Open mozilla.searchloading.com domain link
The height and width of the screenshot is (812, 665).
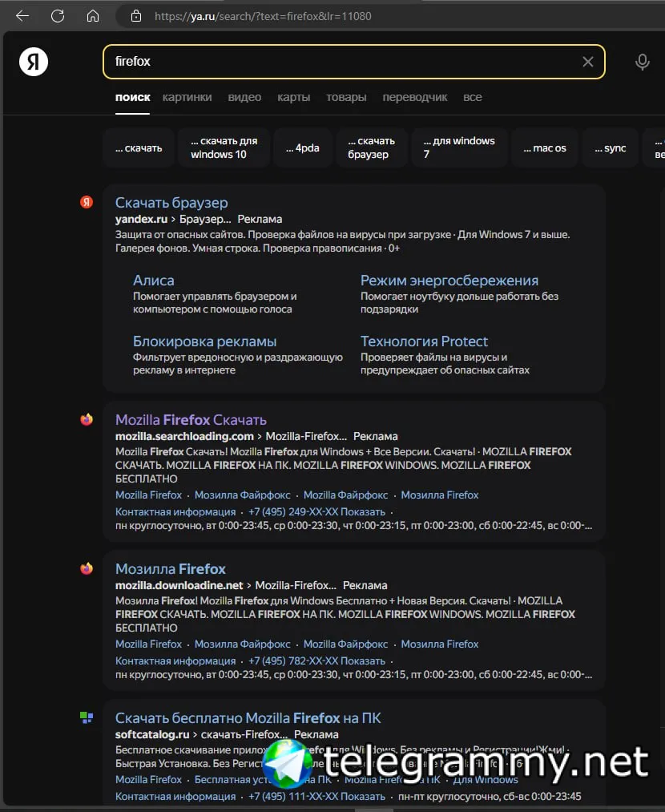pos(184,437)
